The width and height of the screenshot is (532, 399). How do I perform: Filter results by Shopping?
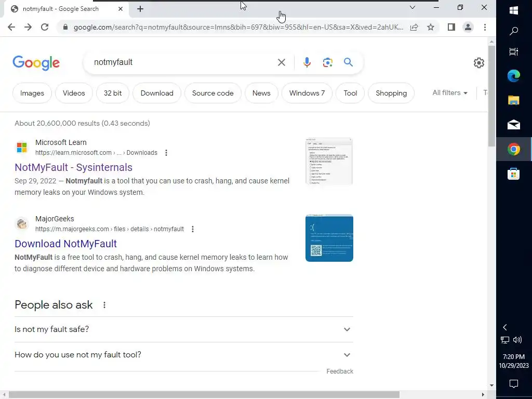coord(391,93)
